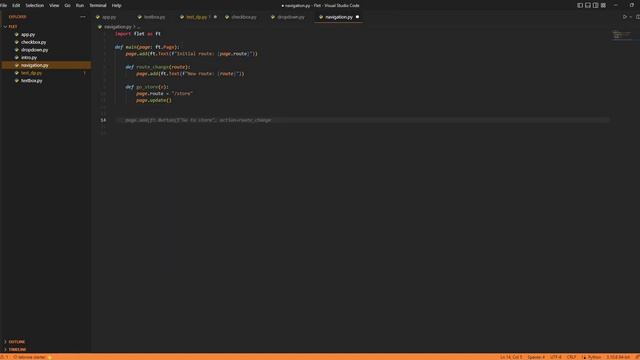
Task: Change indentation via Spaces: 4 status item
Action: pos(536,357)
